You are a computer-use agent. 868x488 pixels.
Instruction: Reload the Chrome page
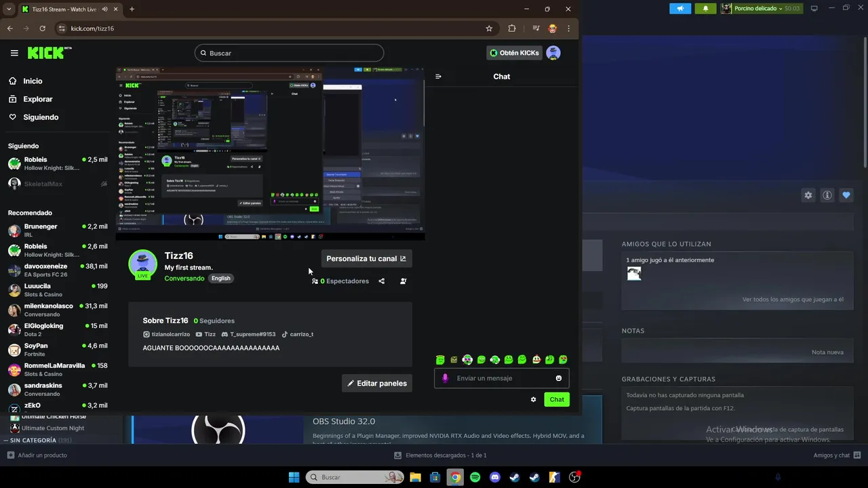click(x=42, y=28)
